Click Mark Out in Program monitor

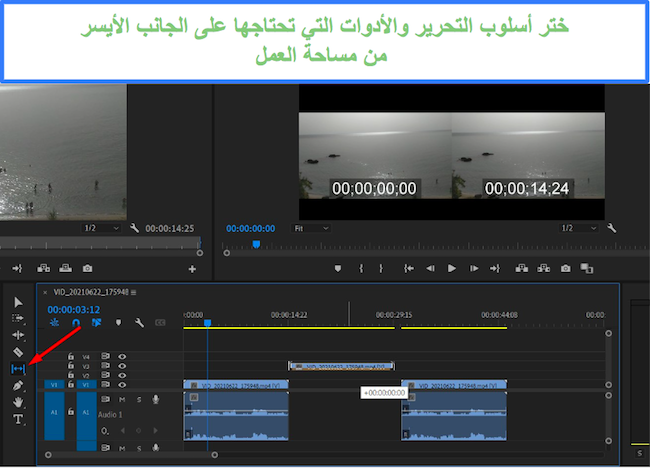[381, 269]
